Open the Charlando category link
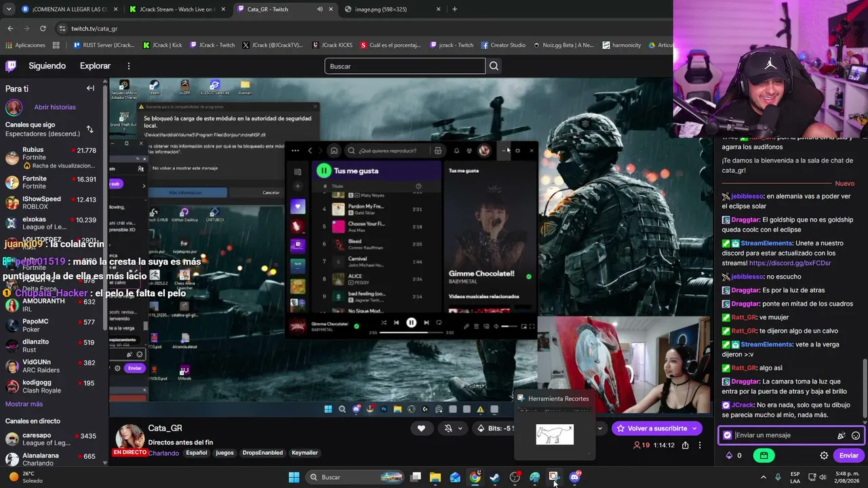 point(163,453)
